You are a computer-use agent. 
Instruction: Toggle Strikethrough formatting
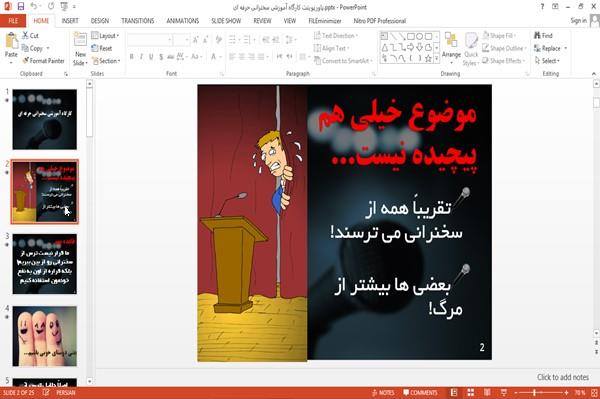coord(171,57)
